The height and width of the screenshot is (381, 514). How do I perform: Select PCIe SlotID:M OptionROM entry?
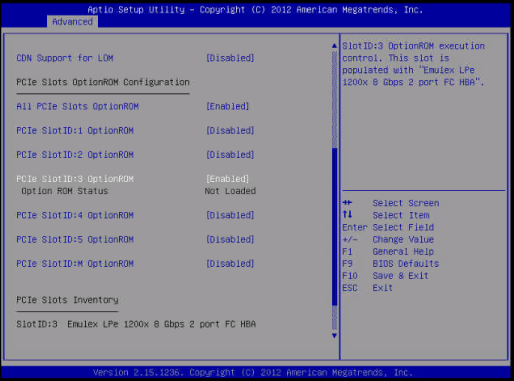[75, 264]
